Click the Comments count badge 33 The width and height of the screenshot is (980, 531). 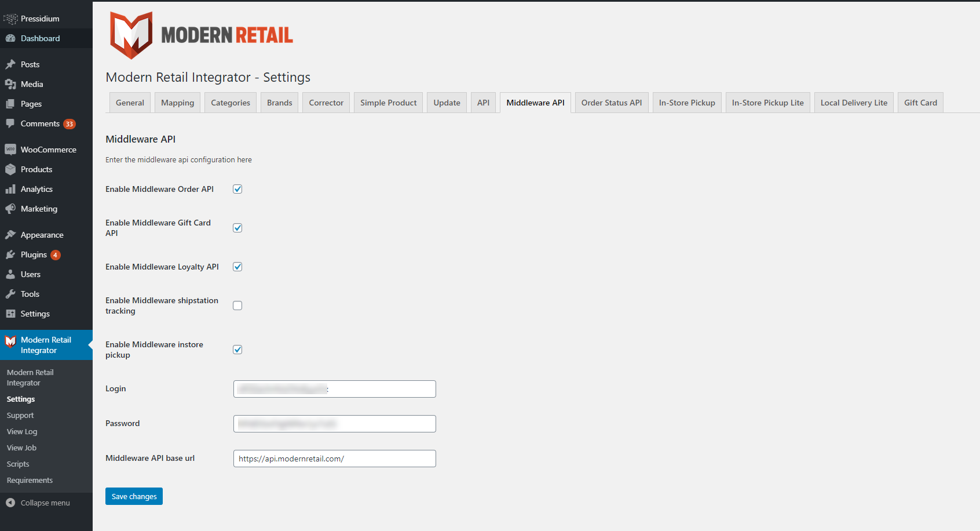70,124
